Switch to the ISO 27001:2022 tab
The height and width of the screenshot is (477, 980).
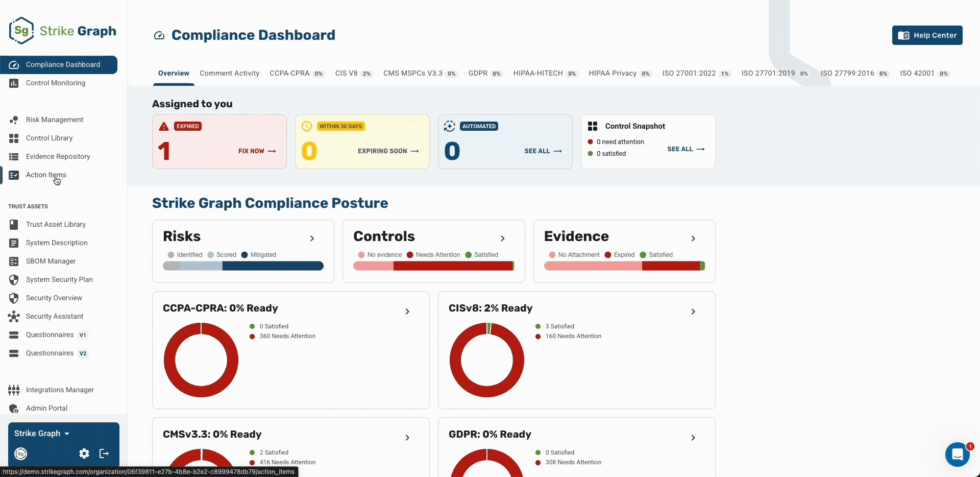pyautogui.click(x=696, y=73)
